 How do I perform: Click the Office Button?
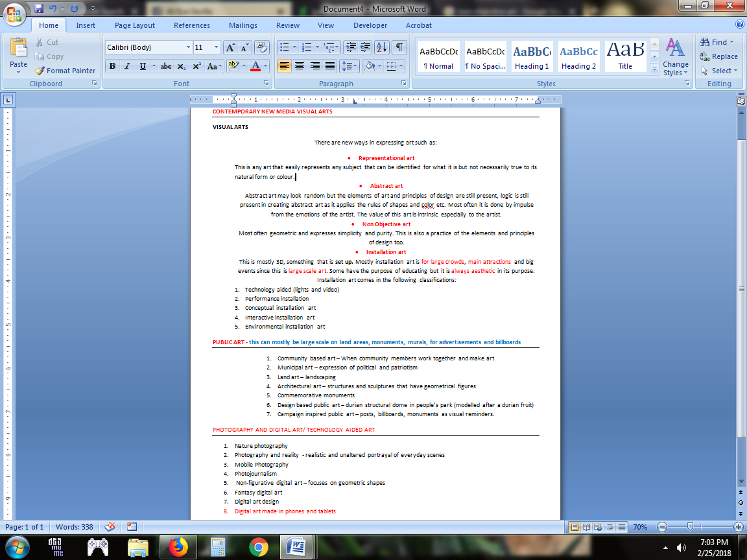click(14, 14)
